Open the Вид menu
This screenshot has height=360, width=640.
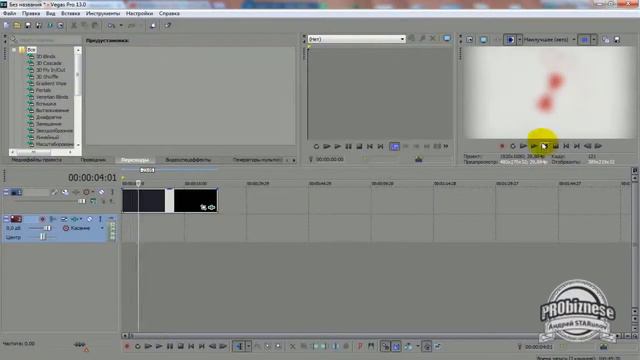click(51, 13)
